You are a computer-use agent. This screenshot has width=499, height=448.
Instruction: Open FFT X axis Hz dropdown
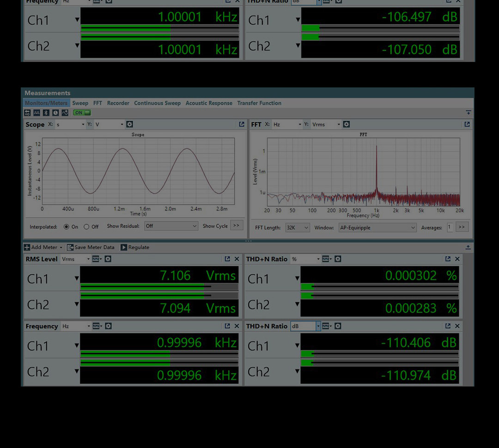pos(287,124)
